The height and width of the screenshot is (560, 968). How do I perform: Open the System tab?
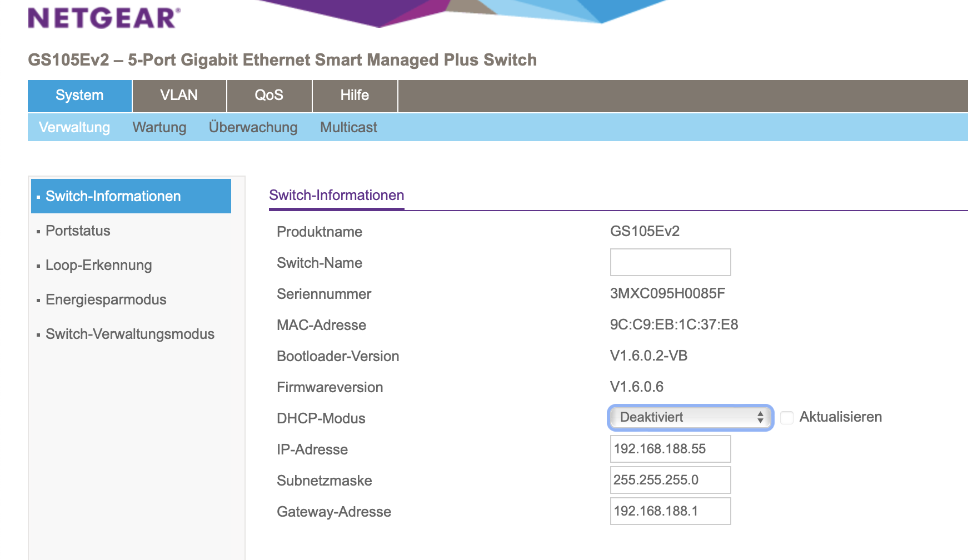point(79,96)
